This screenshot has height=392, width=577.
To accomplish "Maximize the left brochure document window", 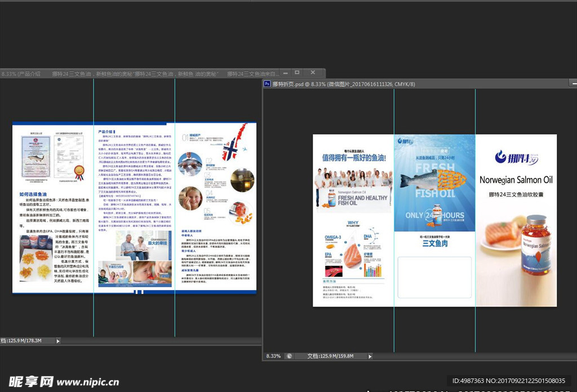I will 297,73.
